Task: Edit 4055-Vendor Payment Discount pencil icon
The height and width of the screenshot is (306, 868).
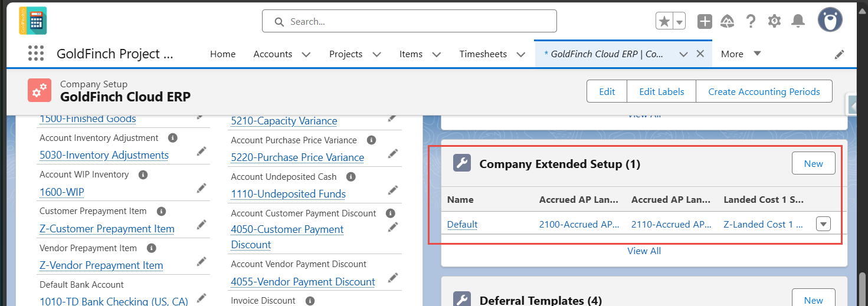Action: pos(392,278)
